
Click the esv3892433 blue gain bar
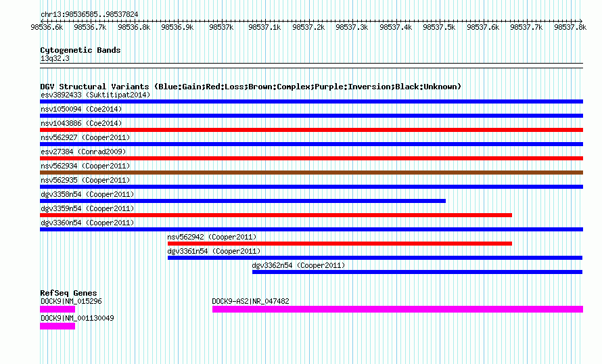(311, 101)
